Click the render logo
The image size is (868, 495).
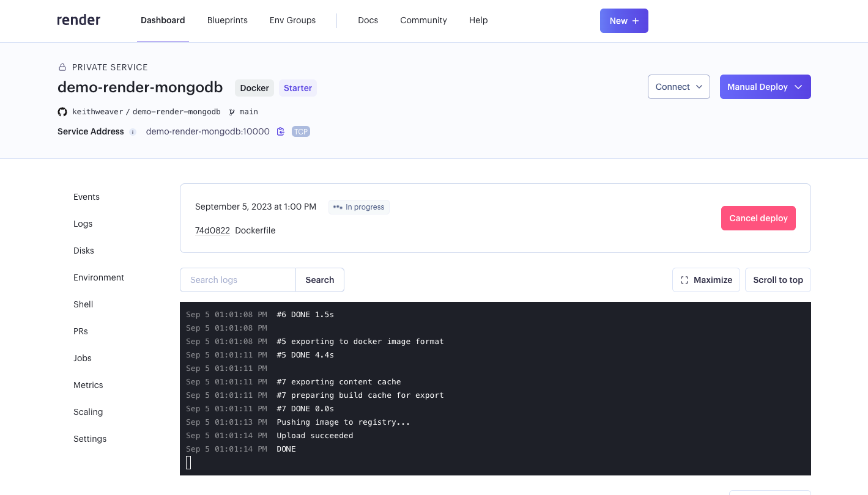pyautogui.click(x=79, y=20)
